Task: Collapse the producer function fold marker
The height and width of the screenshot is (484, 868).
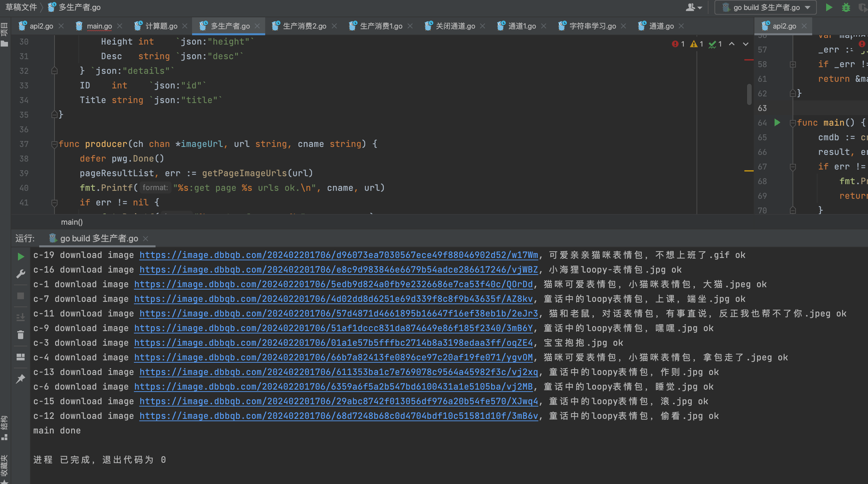Action: coord(54,144)
